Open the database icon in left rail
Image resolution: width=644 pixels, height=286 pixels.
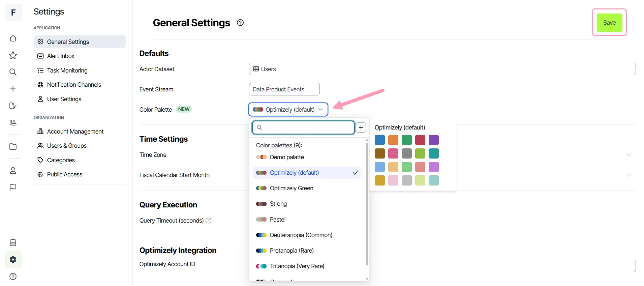pyautogui.click(x=13, y=243)
